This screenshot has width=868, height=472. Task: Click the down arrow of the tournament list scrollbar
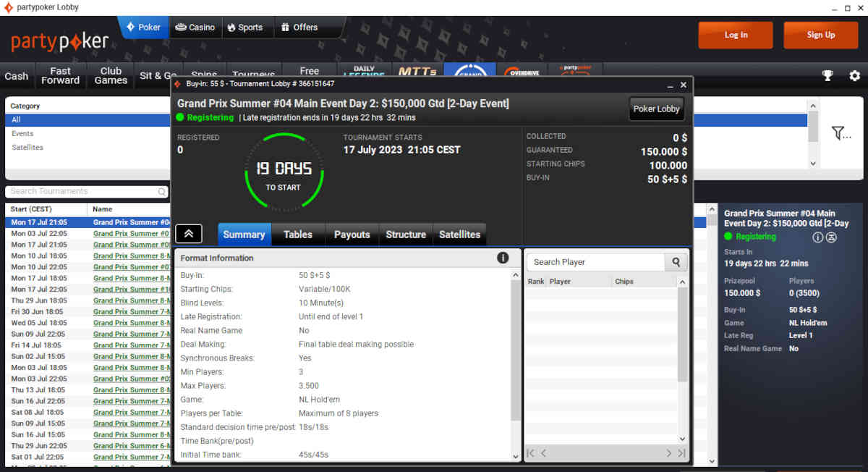712,461
